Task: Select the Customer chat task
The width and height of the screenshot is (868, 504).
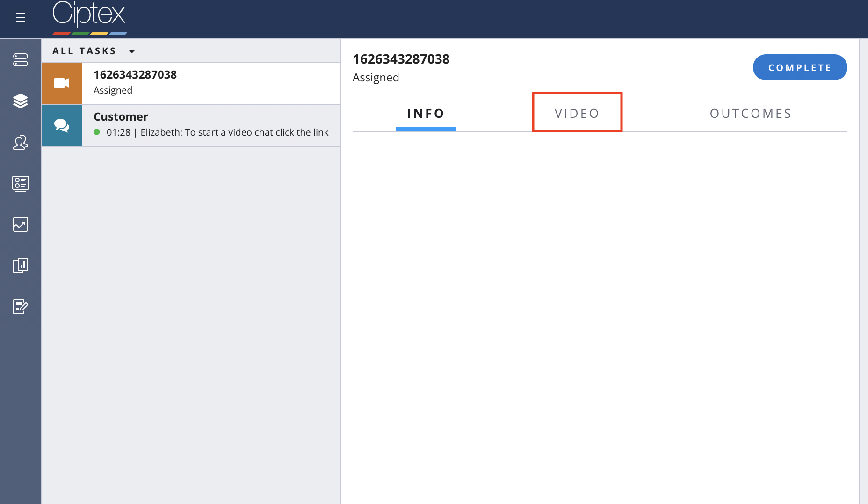Action: tap(191, 125)
